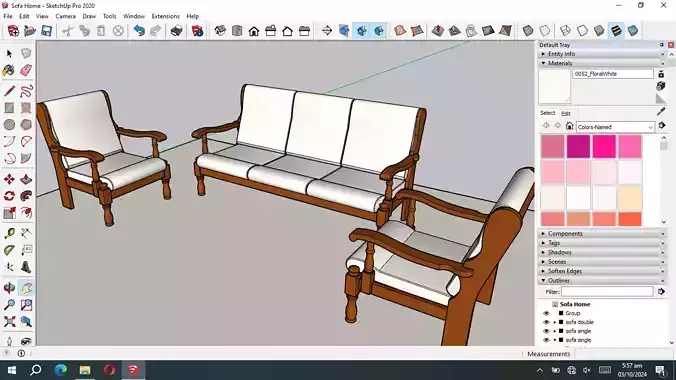676x380 pixels.
Task: Pick the bright orange-red color swatch
Action: point(630,219)
